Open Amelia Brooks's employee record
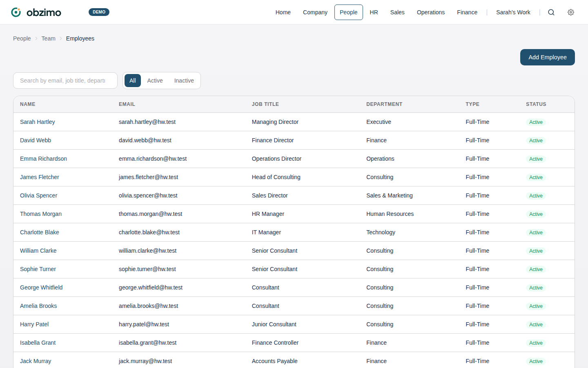Screen dimensions: 588x368 click(38, 306)
